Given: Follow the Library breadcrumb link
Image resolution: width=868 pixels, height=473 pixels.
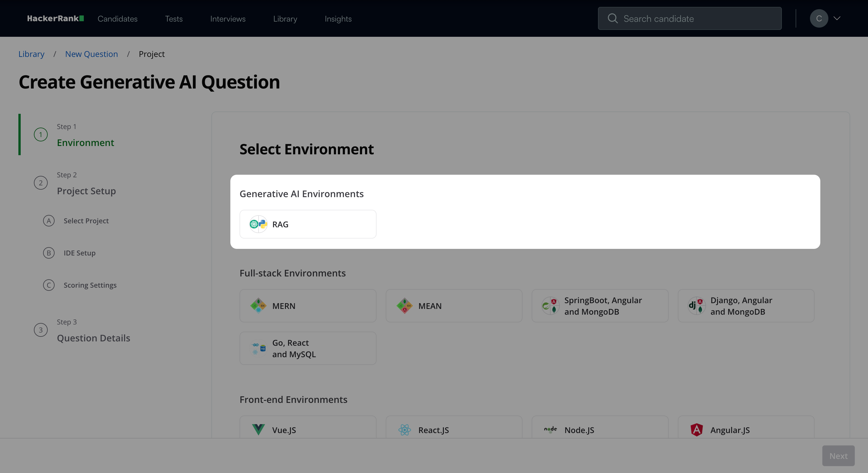Looking at the screenshot, I should pos(31,54).
